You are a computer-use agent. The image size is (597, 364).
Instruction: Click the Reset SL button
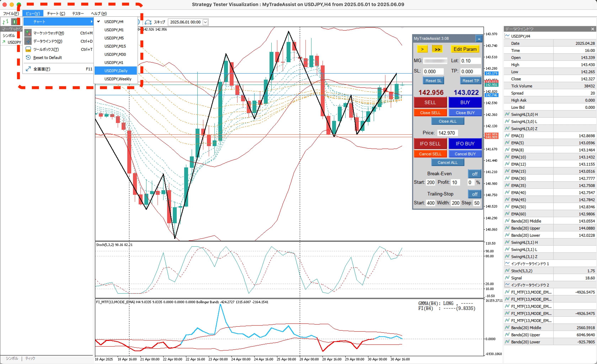point(433,81)
